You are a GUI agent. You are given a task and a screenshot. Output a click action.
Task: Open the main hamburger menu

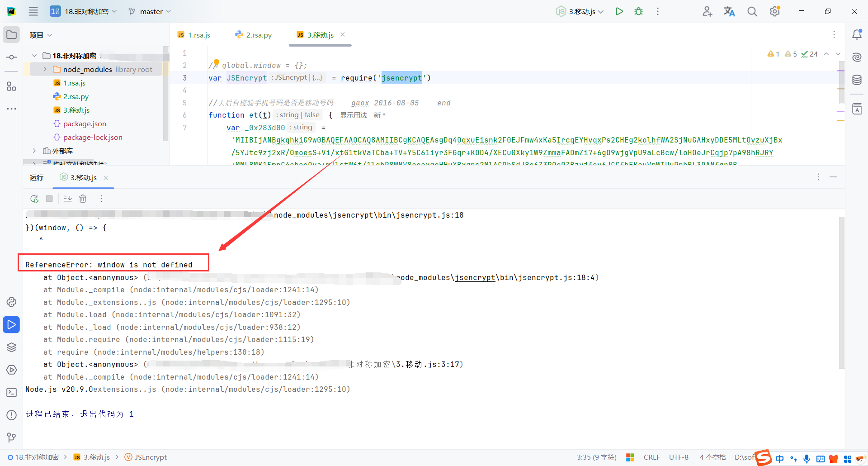[x=33, y=11]
